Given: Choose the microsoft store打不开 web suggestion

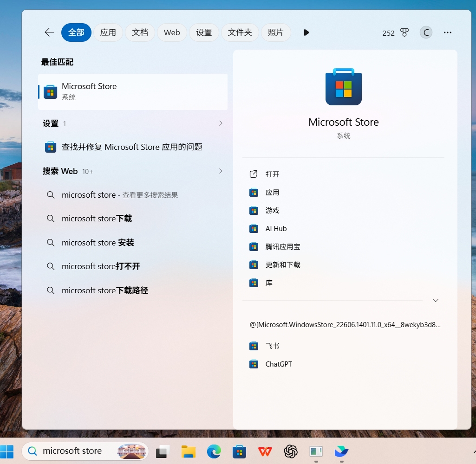Looking at the screenshot, I should 133,266.
